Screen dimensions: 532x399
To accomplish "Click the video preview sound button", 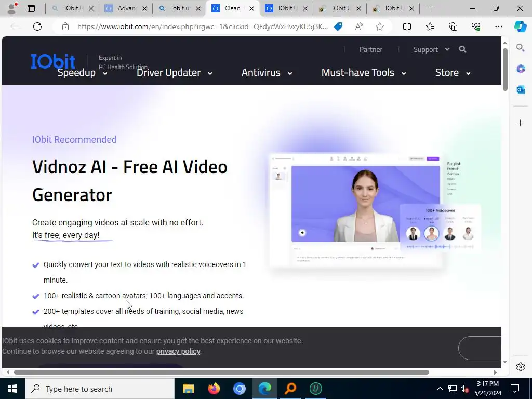I will [302, 233].
